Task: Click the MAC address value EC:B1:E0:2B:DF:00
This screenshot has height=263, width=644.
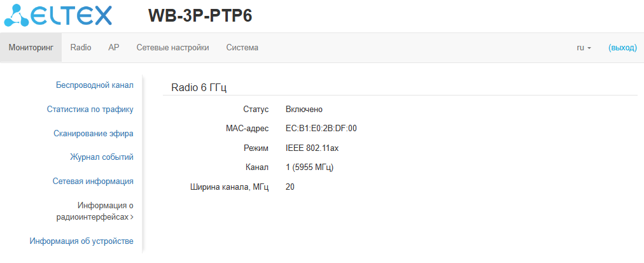Action: 321,129
